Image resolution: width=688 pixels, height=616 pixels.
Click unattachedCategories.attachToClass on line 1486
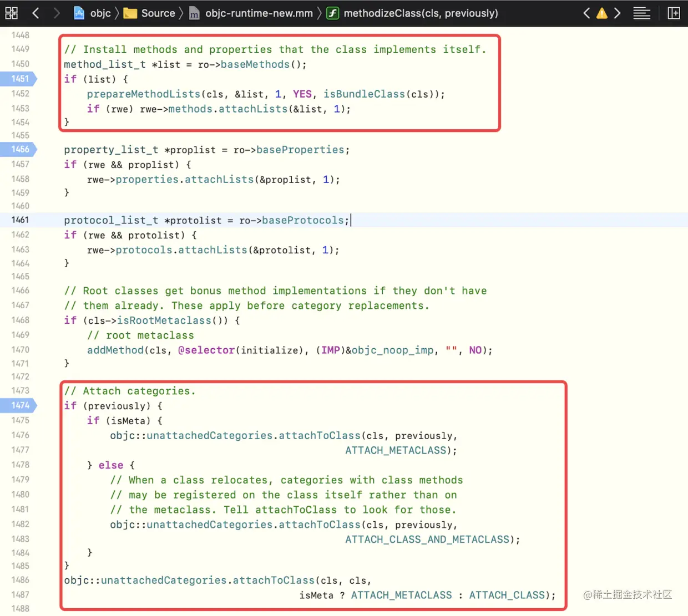(208, 580)
